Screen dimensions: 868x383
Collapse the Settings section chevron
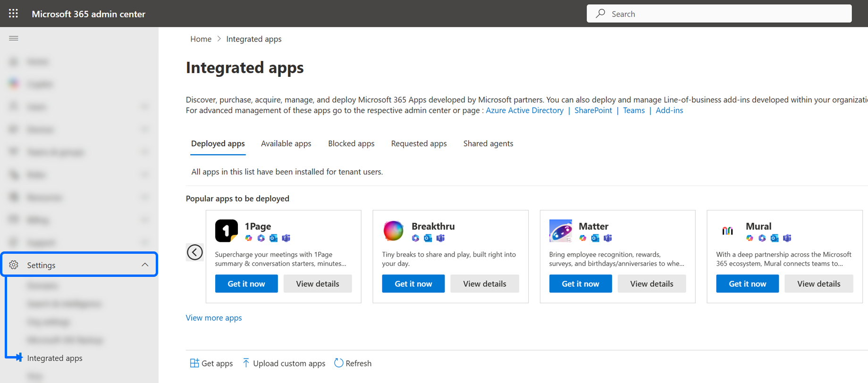pos(145,265)
